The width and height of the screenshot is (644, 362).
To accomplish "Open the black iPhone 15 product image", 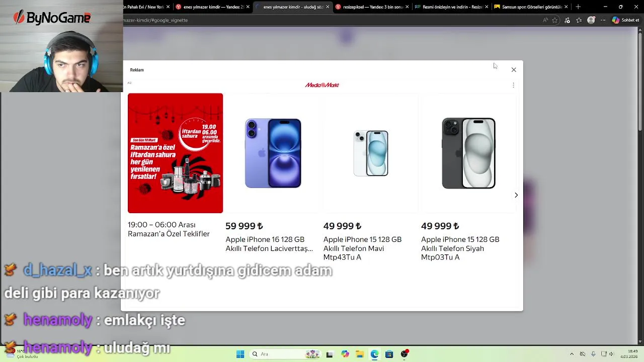I will click(468, 153).
